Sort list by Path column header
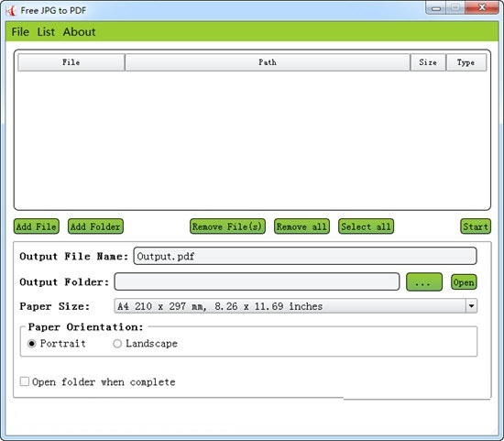Screen dimensions: 504x441 tap(268, 62)
